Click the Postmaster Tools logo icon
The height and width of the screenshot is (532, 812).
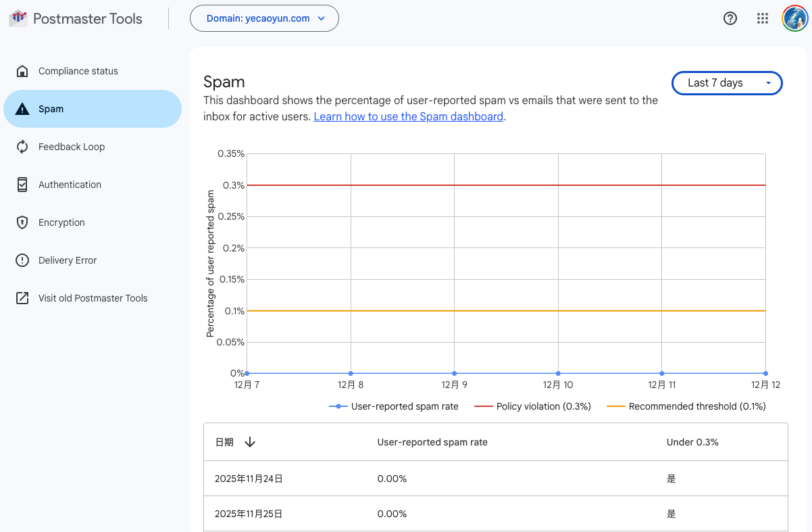click(18, 18)
